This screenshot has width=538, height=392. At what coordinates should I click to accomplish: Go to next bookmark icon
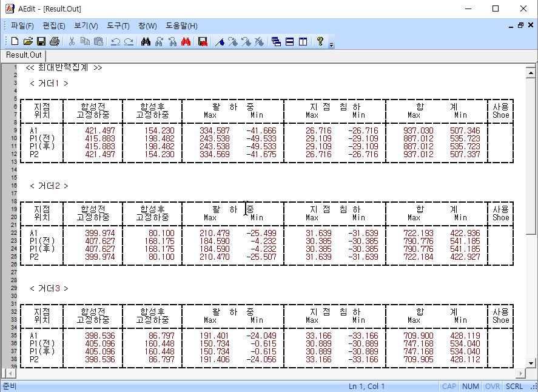coord(233,41)
